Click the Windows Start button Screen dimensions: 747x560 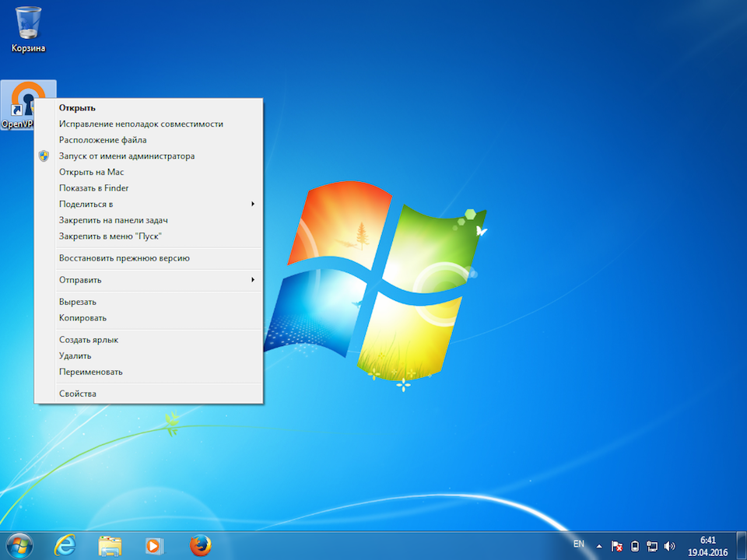19,546
